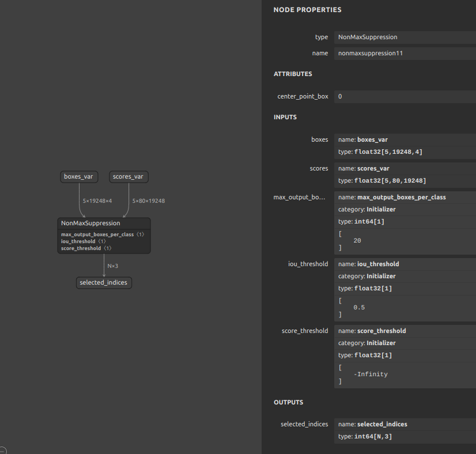This screenshot has width=476, height=454.
Task: Click the OUTPUTS section heading
Action: pyautogui.click(x=288, y=402)
